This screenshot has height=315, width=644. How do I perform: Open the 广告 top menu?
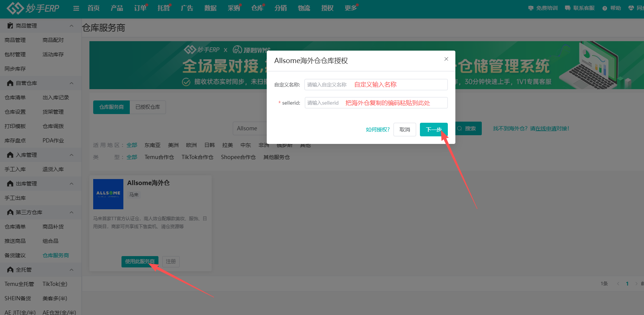point(187,8)
